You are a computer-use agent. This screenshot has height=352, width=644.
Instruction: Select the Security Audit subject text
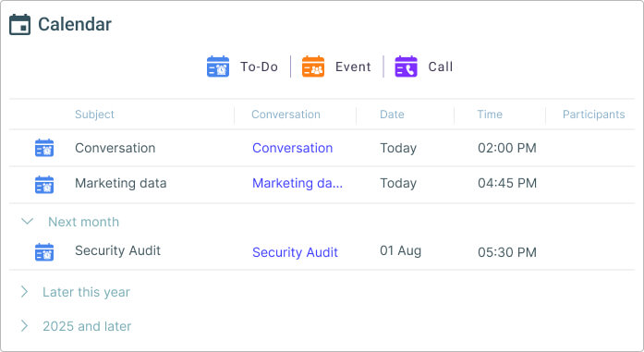pos(117,250)
